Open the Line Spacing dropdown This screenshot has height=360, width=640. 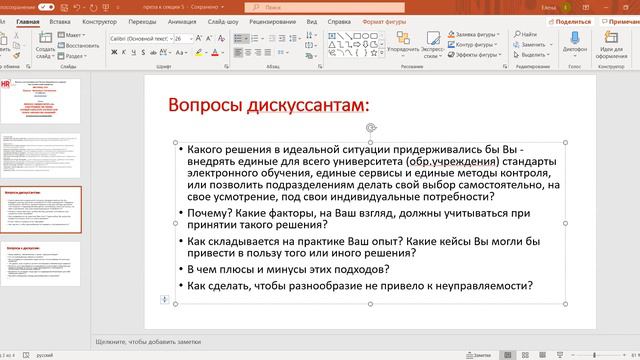(294, 38)
